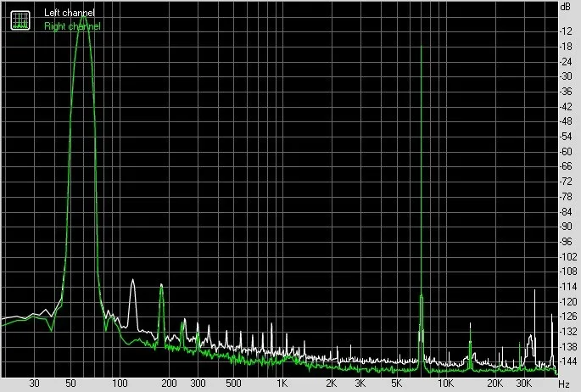The image size is (581, 392).
Task: Click the tip of the 7 kHz tone spike
Action: click(422, 47)
